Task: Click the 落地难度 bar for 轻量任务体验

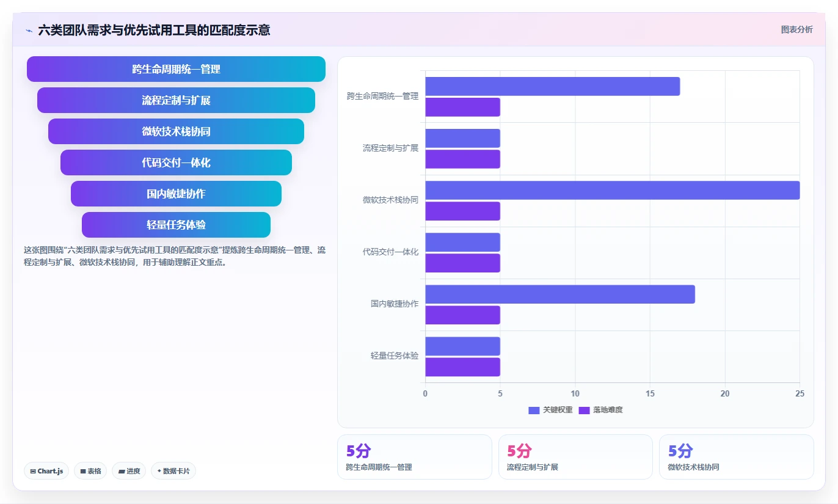Action: tap(462, 367)
